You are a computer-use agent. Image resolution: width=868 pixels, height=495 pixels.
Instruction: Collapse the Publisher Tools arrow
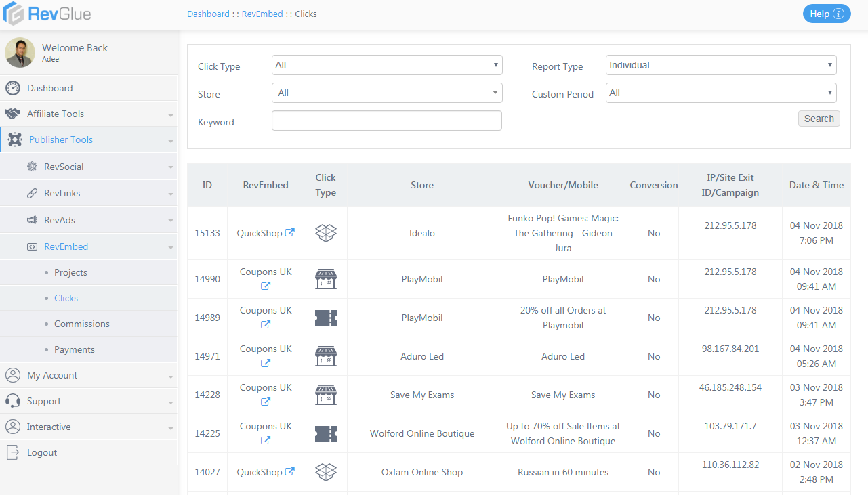pyautogui.click(x=171, y=142)
